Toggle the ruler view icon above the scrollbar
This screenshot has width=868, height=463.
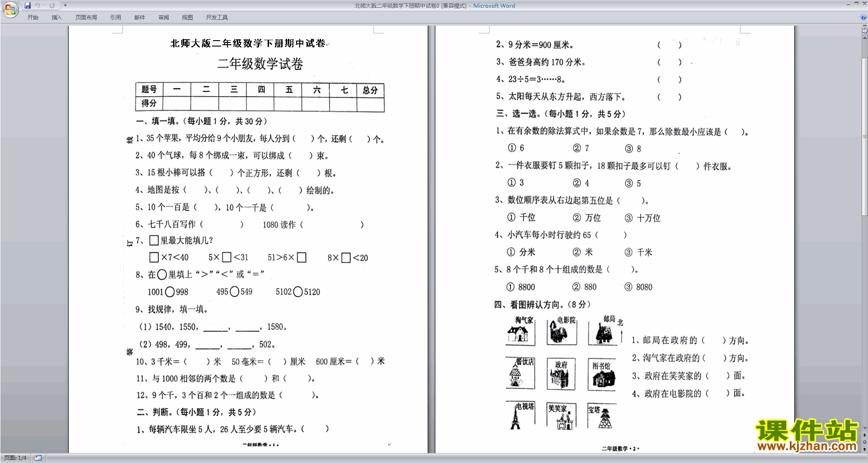[865, 30]
